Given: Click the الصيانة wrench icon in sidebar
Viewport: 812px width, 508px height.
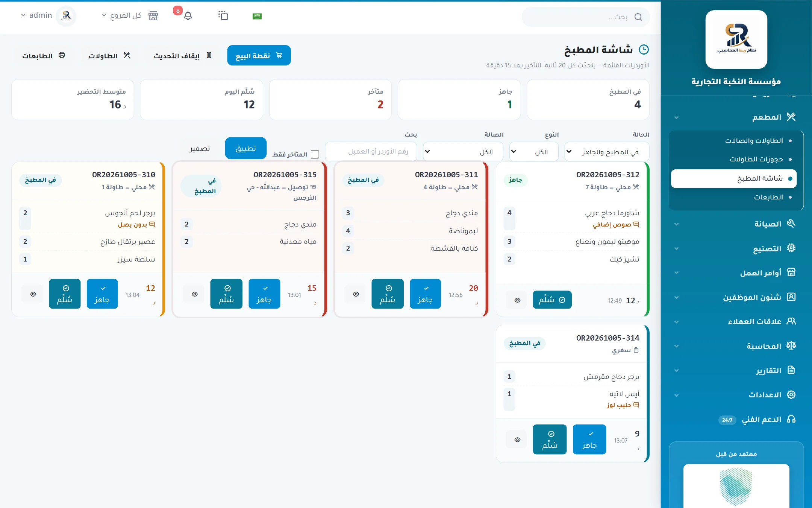Looking at the screenshot, I should point(791,224).
